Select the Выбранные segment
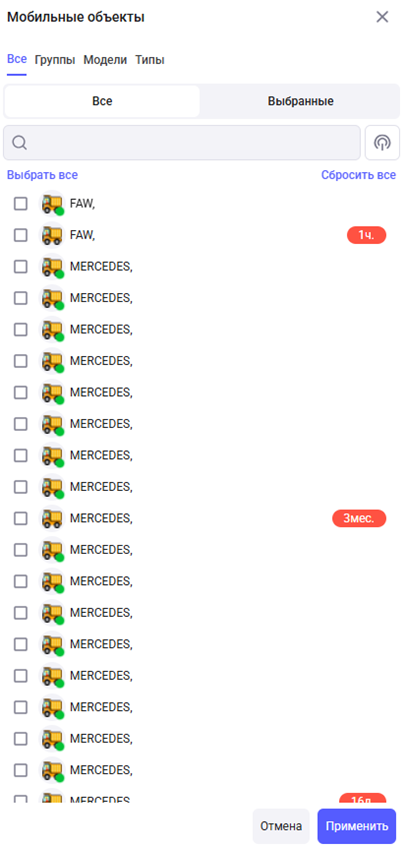The width and height of the screenshot is (405, 845). point(301,101)
